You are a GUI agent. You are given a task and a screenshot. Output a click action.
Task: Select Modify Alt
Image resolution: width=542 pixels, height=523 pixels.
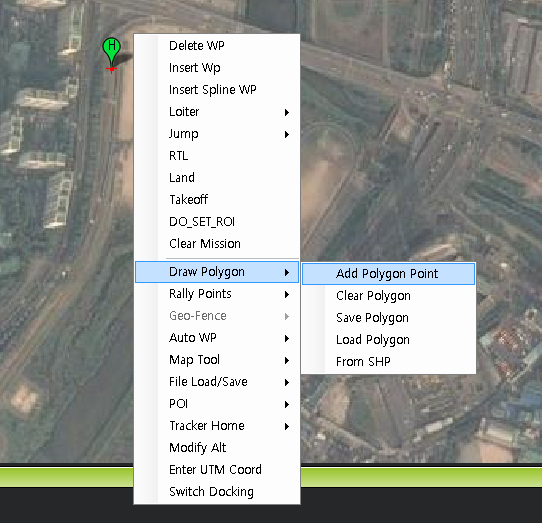pyautogui.click(x=217, y=448)
